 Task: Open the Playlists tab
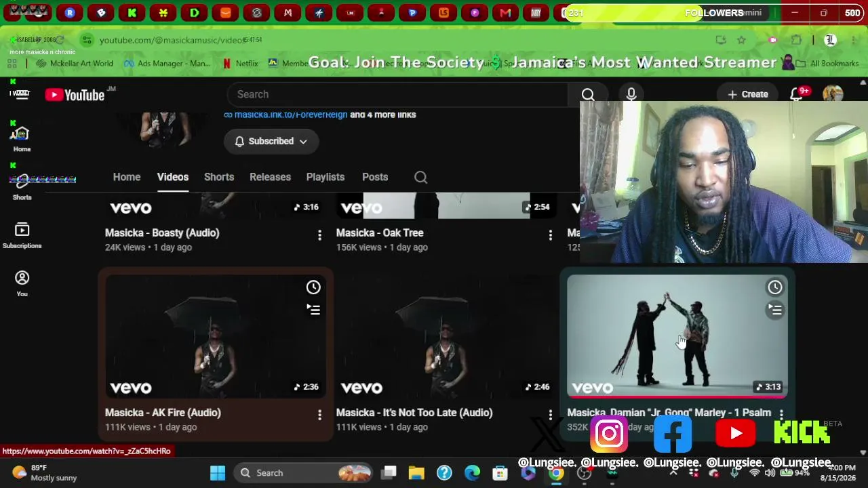(x=325, y=177)
